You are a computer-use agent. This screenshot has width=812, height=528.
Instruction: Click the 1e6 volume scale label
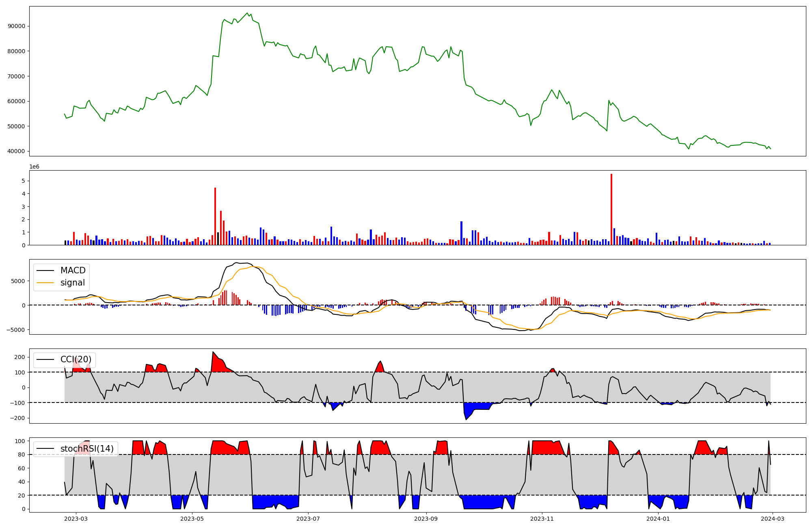pyautogui.click(x=35, y=167)
